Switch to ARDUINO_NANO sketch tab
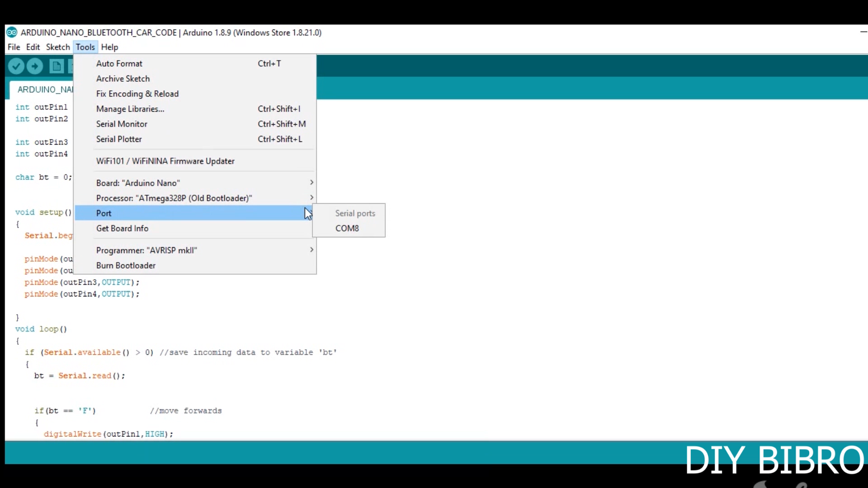The width and height of the screenshot is (868, 488). click(x=44, y=89)
